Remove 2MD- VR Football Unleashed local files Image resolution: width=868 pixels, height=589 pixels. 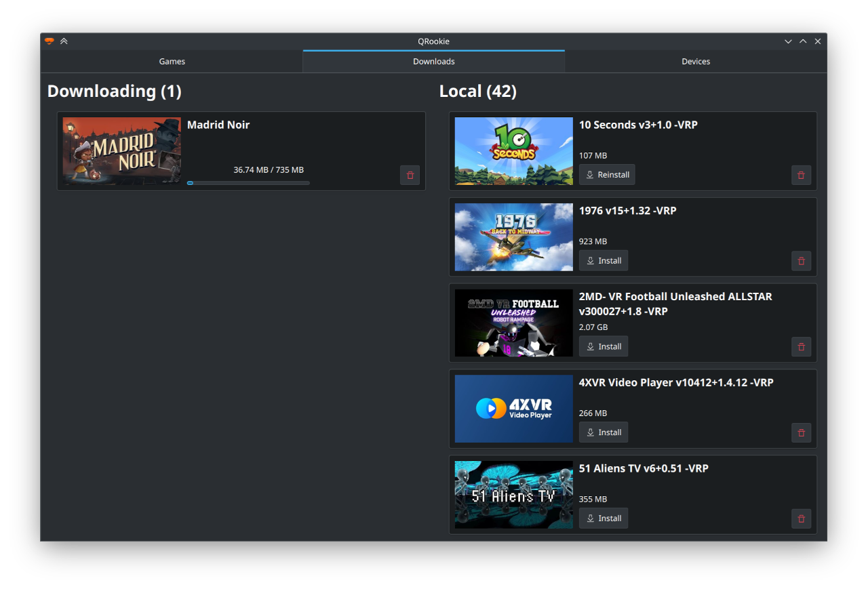coord(801,347)
